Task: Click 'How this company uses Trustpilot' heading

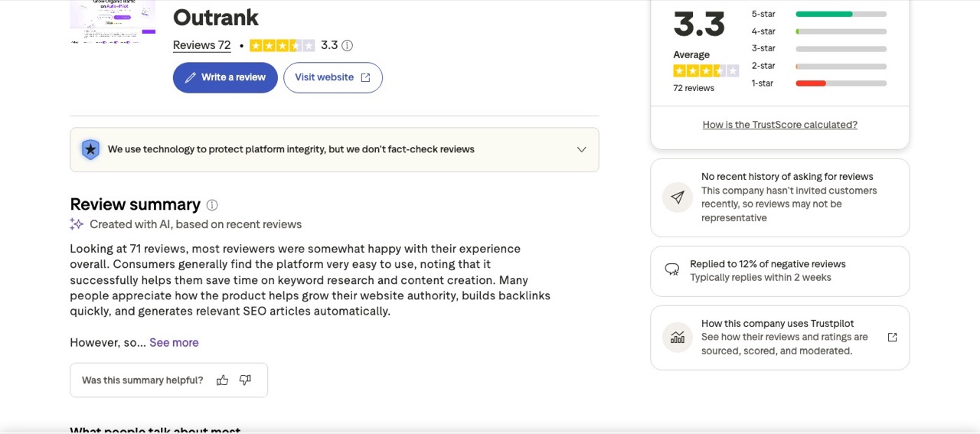Action: [x=778, y=324]
